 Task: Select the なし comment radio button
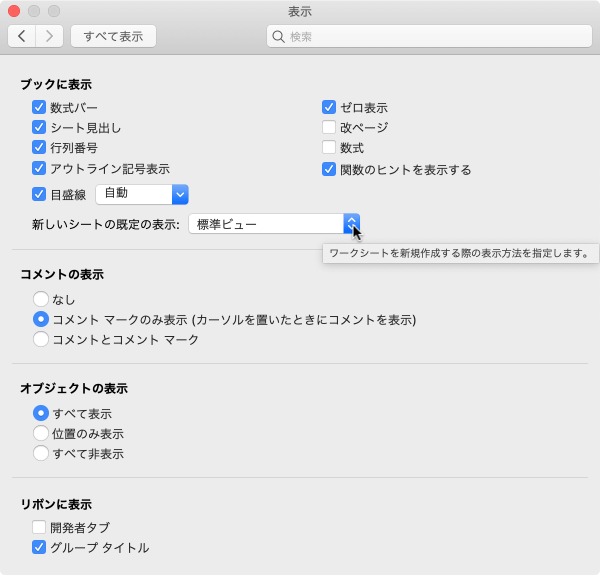41,299
